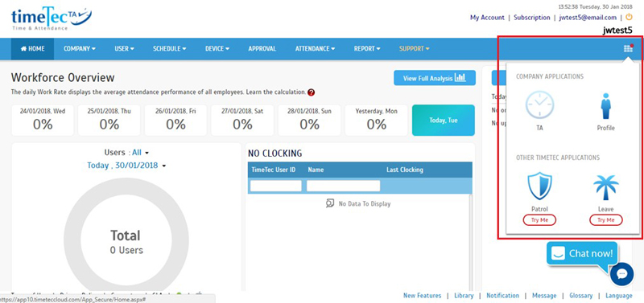The image size is (644, 303).
Task: Click the TimeTec TA logo
Action: [x=52, y=18]
